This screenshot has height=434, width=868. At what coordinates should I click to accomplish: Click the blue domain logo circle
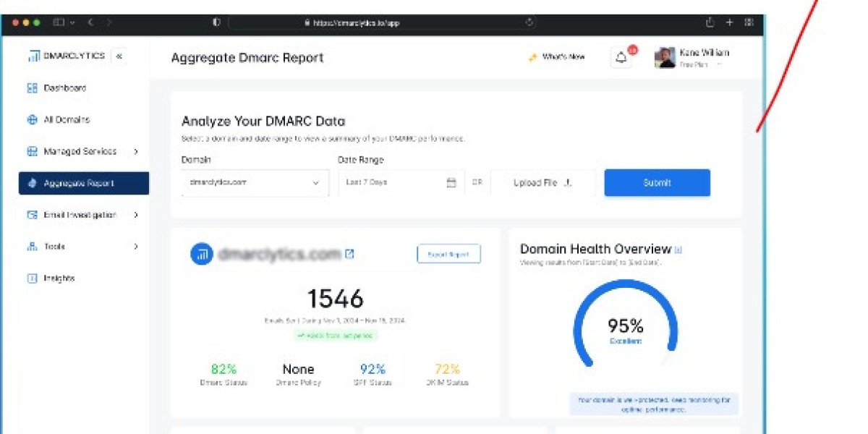[x=202, y=254]
